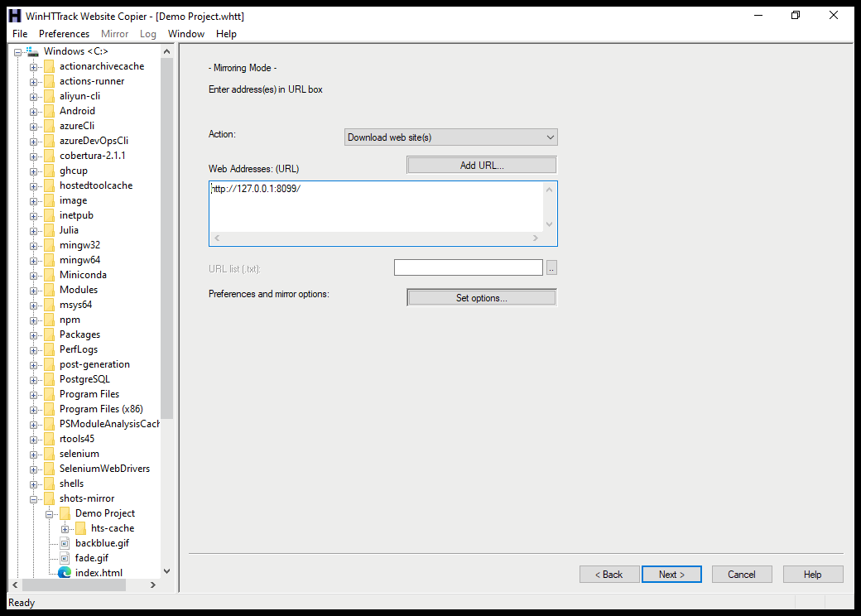Image resolution: width=861 pixels, height=616 pixels.
Task: Click the WinHTTrack app icon in title bar
Action: pyautogui.click(x=15, y=16)
